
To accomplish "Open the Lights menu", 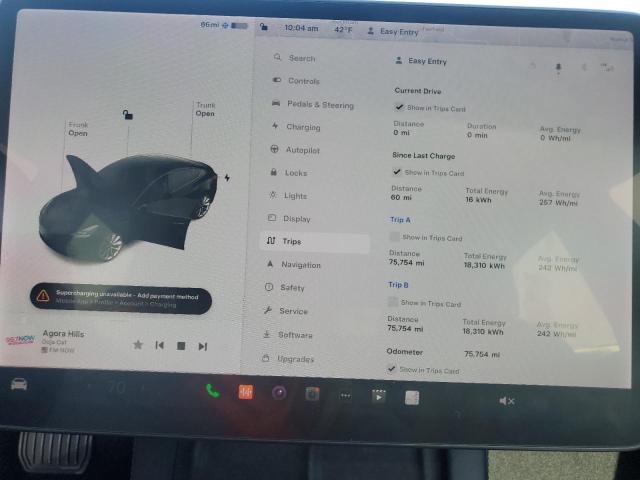I will click(288, 196).
